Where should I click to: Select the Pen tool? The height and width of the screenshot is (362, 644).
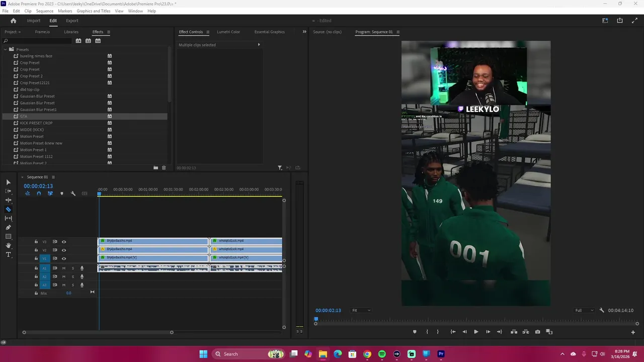8,227
